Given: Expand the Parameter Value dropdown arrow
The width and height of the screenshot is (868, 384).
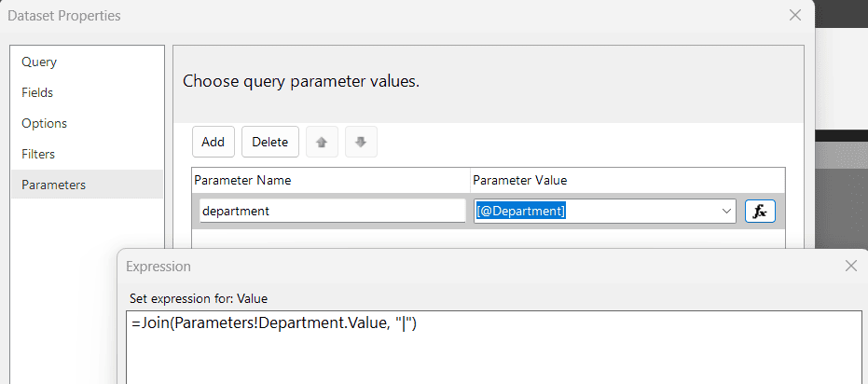Looking at the screenshot, I should (726, 212).
